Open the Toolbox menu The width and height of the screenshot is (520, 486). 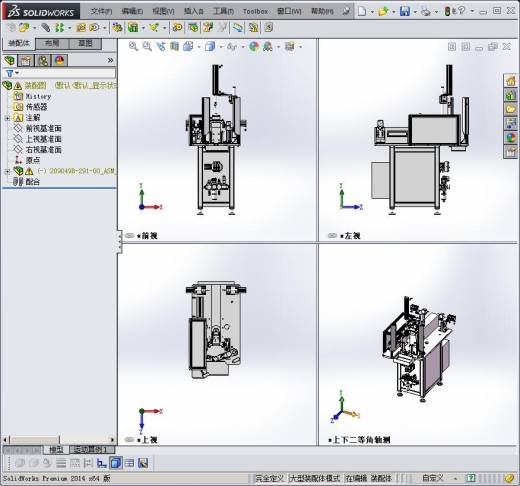(255, 11)
